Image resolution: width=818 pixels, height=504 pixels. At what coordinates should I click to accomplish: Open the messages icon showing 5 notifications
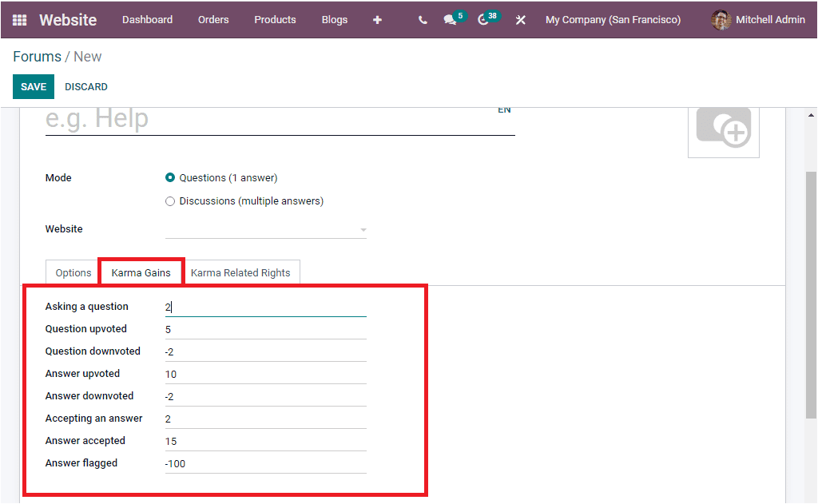point(449,19)
